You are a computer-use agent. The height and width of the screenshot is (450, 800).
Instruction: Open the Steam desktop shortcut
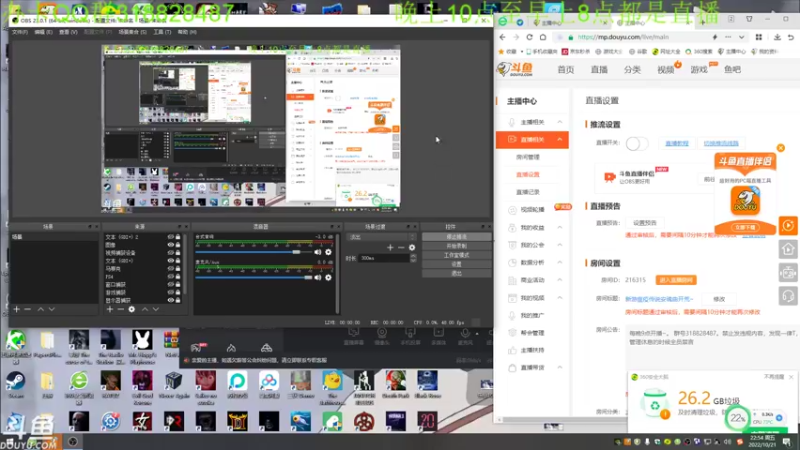(15, 385)
